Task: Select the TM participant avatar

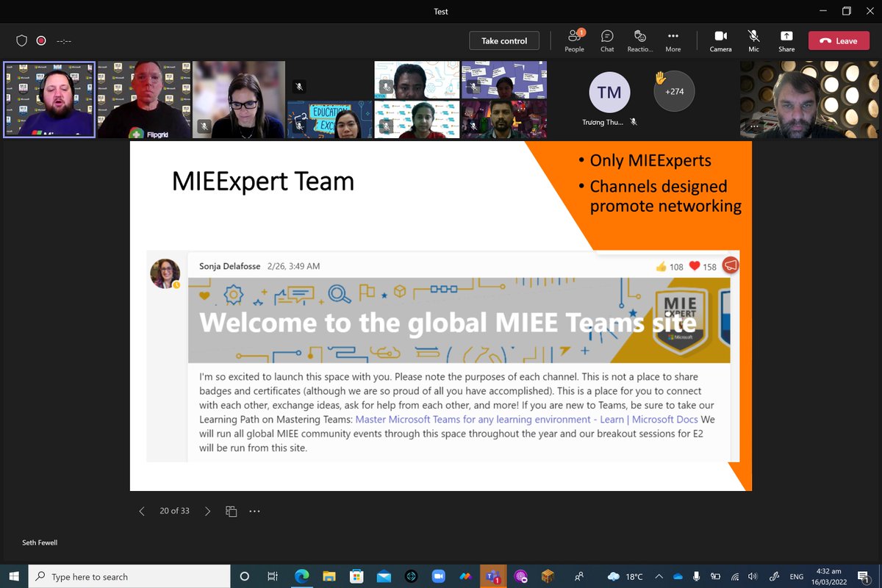Action: [609, 93]
